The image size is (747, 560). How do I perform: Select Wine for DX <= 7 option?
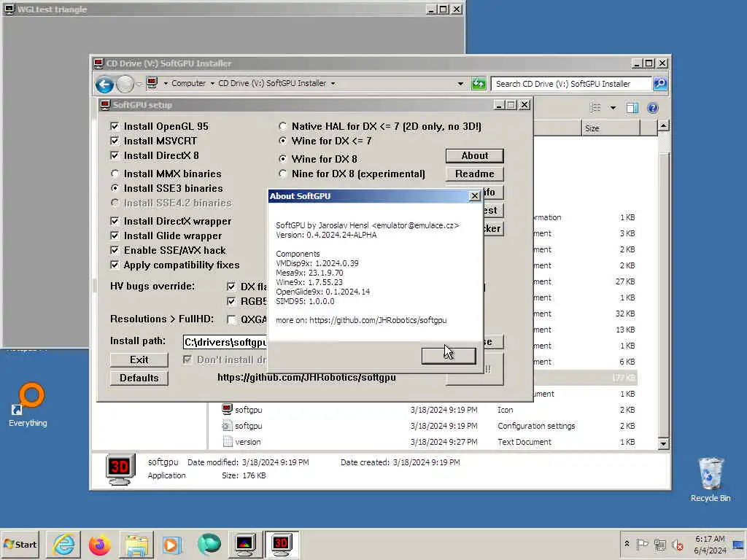coord(283,141)
